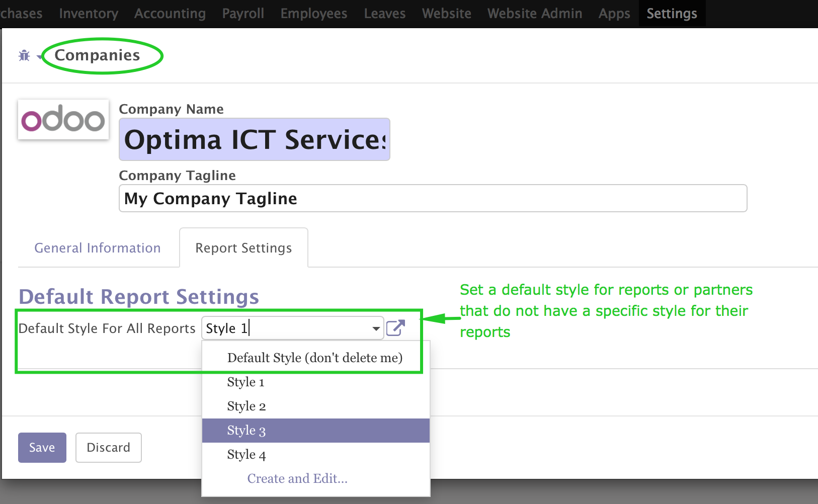818x504 pixels.
Task: Discard the company changes
Action: click(109, 448)
